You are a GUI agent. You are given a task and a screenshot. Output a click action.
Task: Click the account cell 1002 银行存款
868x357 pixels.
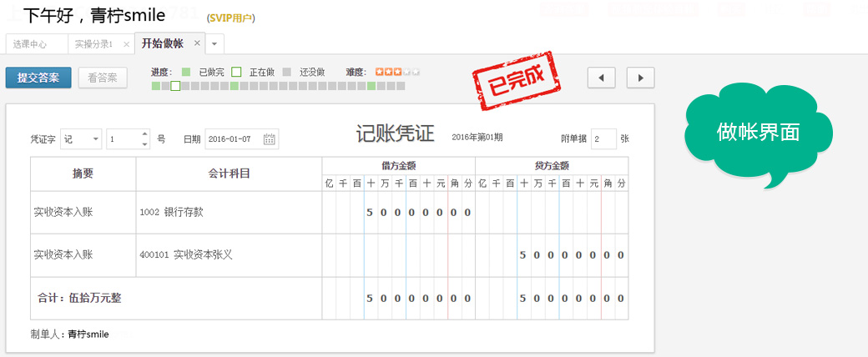tap(229, 213)
